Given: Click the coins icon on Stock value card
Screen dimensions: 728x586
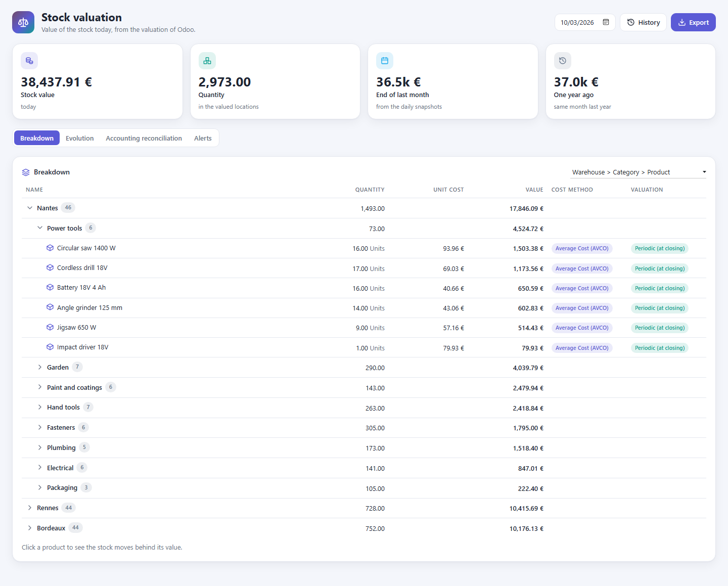Looking at the screenshot, I should (29, 61).
